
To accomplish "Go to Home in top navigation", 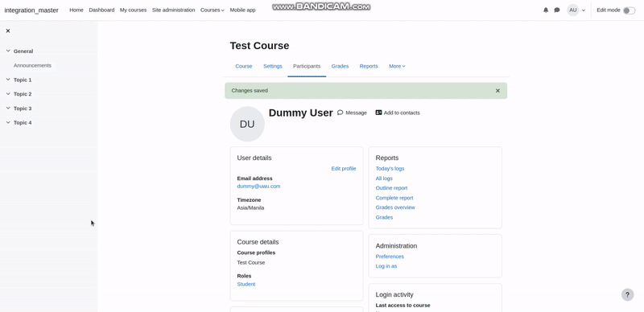I will [x=76, y=10].
